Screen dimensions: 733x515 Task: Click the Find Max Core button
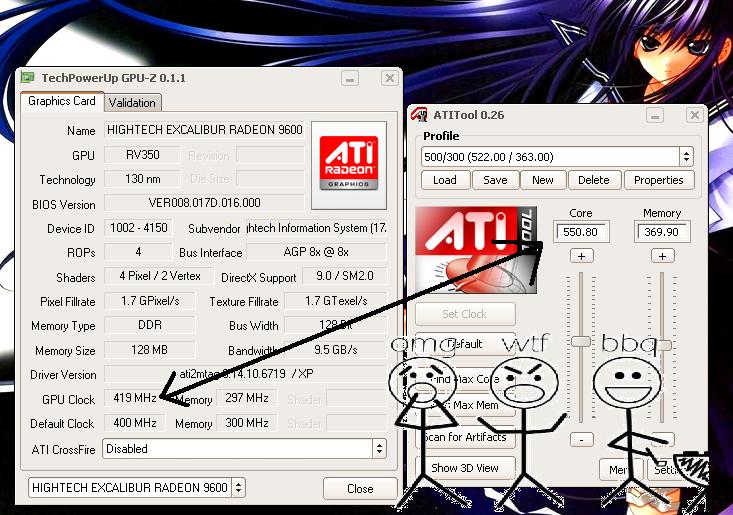[465, 379]
